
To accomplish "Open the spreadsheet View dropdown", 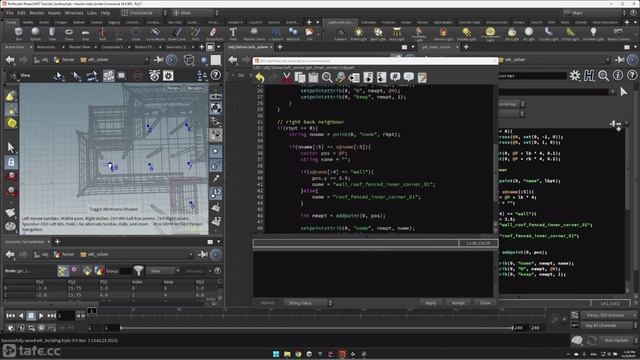I will click(x=163, y=271).
